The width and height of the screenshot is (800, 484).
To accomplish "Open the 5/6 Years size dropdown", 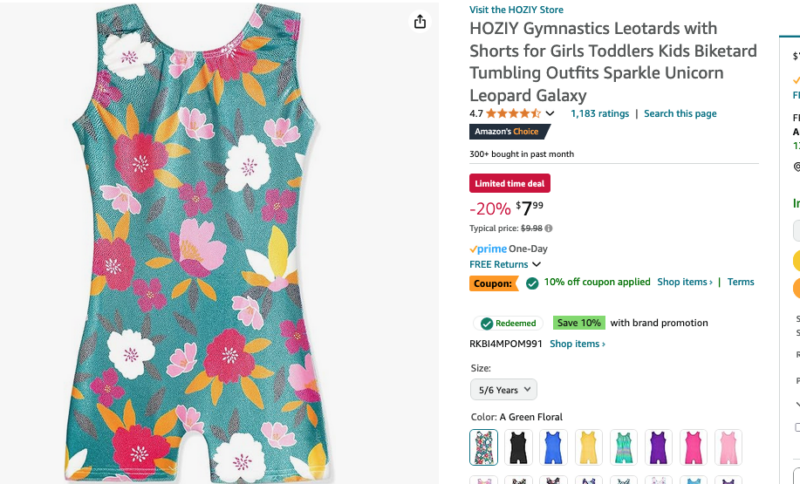I will tap(504, 390).
